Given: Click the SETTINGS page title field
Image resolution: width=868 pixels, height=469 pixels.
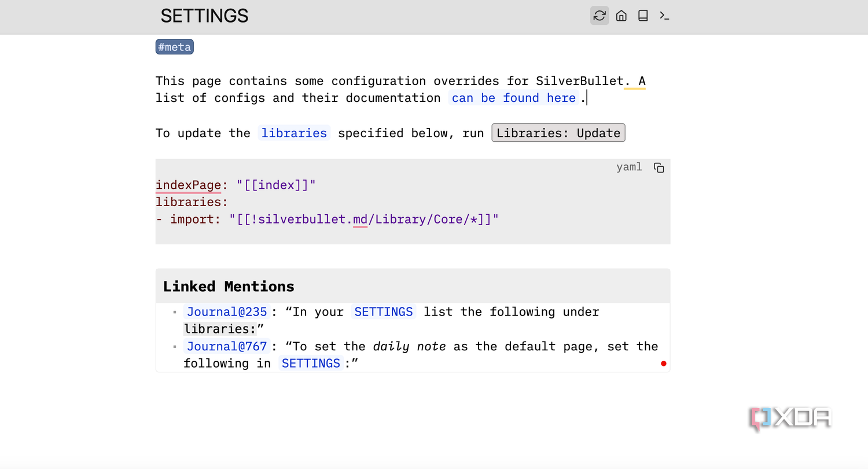Looking at the screenshot, I should pos(205,16).
